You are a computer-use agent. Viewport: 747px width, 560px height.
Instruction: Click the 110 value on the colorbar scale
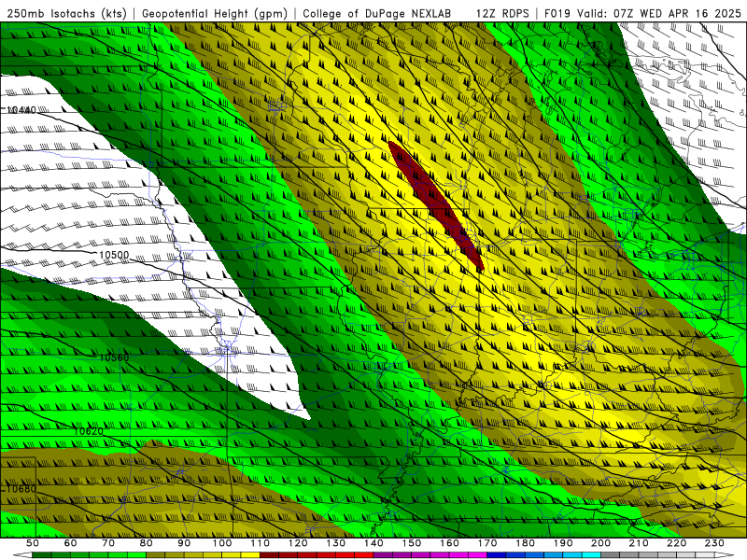coord(260,543)
